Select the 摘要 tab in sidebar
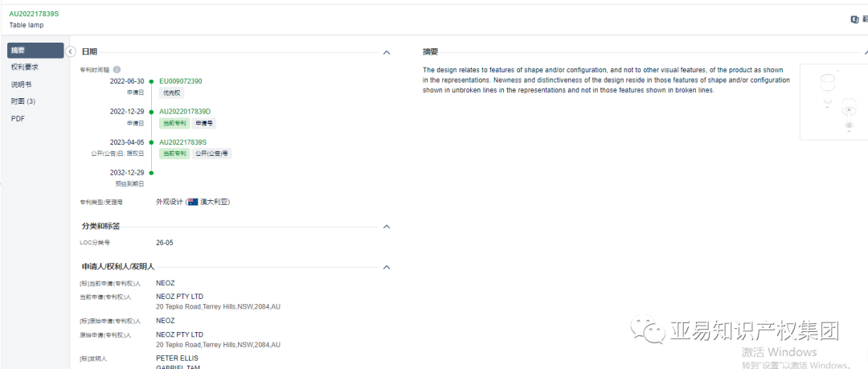 coord(35,51)
